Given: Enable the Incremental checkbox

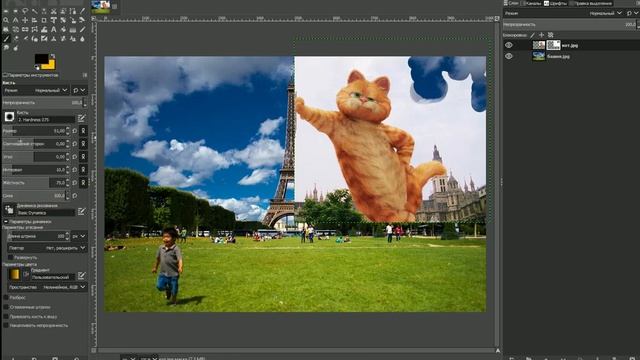Looking at the screenshot, I should click(x=6, y=325).
